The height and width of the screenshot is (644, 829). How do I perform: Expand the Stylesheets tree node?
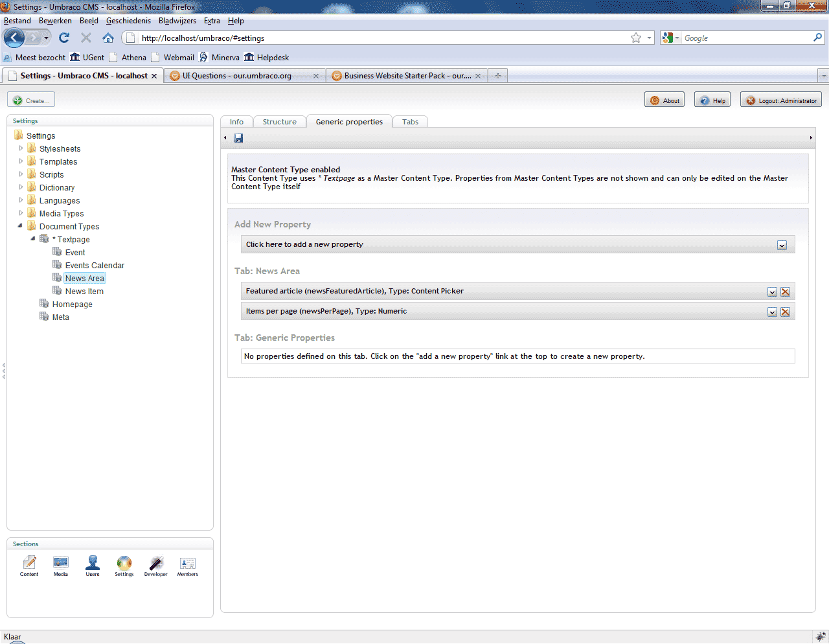tap(21, 148)
